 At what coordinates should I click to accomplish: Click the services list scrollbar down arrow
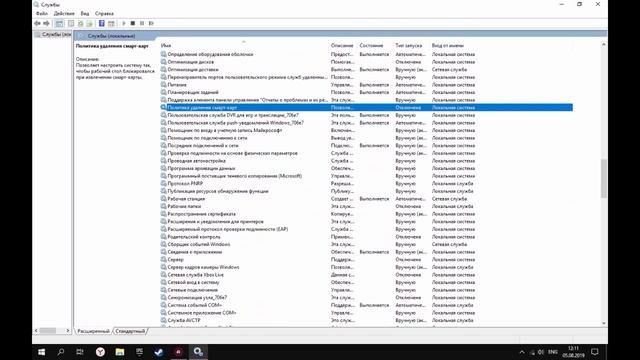(x=604, y=323)
